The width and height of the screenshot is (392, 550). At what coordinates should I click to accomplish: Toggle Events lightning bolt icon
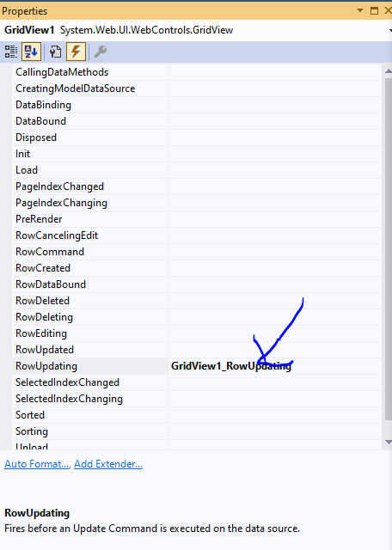(76, 52)
